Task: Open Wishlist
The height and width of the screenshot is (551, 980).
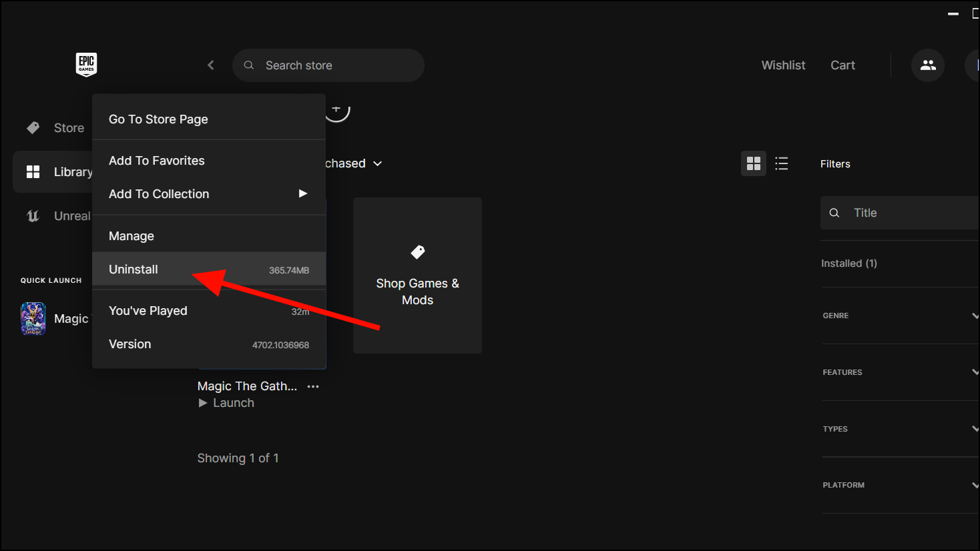Action: coord(783,65)
